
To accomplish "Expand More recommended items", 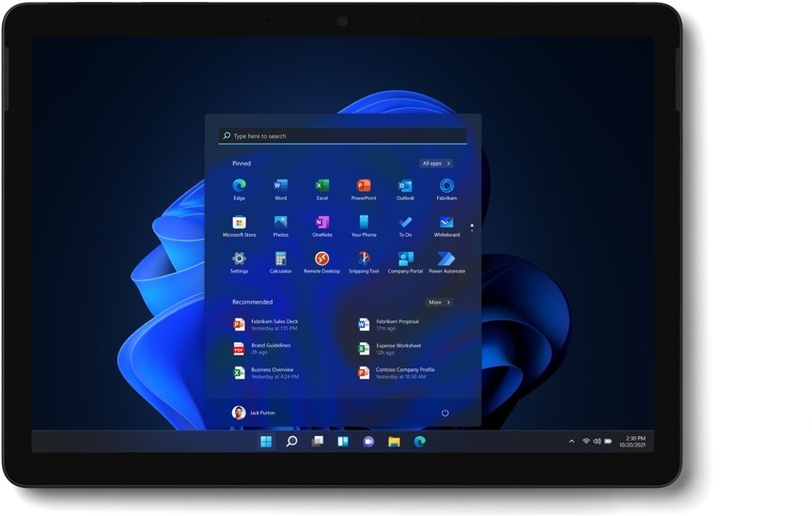I will point(439,302).
